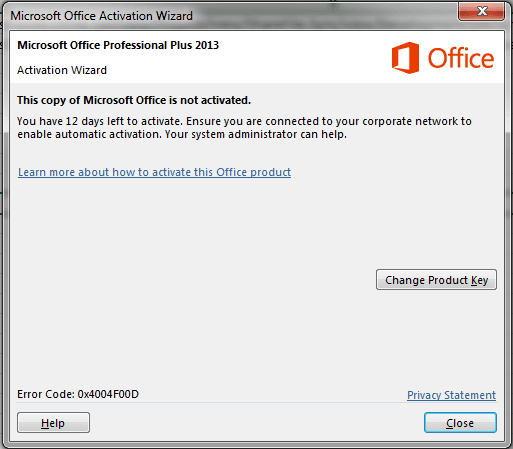
Task: Click the 'Office product' end of activation link
Action: [254, 172]
